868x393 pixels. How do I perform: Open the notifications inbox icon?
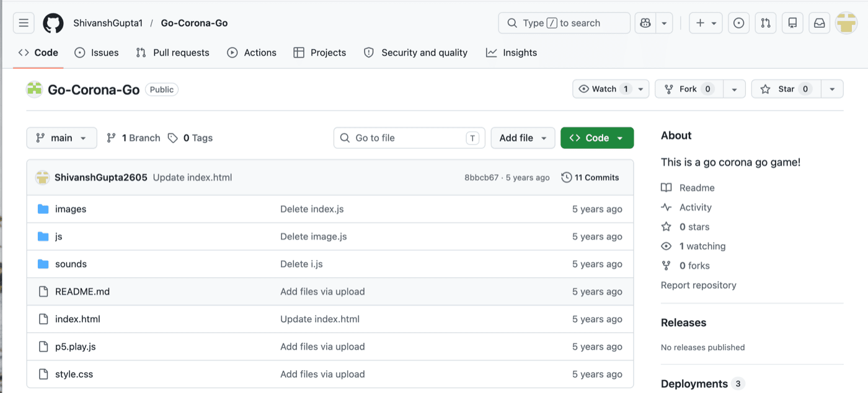click(820, 23)
